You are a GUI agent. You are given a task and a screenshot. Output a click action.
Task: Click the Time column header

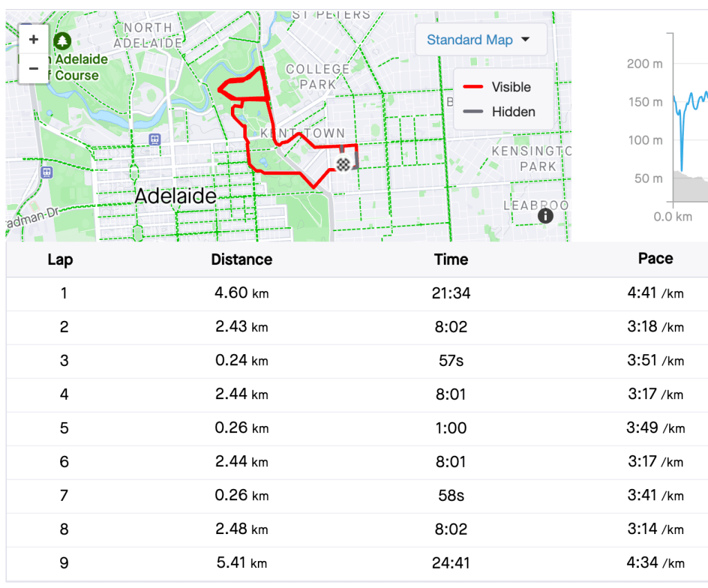(451, 260)
